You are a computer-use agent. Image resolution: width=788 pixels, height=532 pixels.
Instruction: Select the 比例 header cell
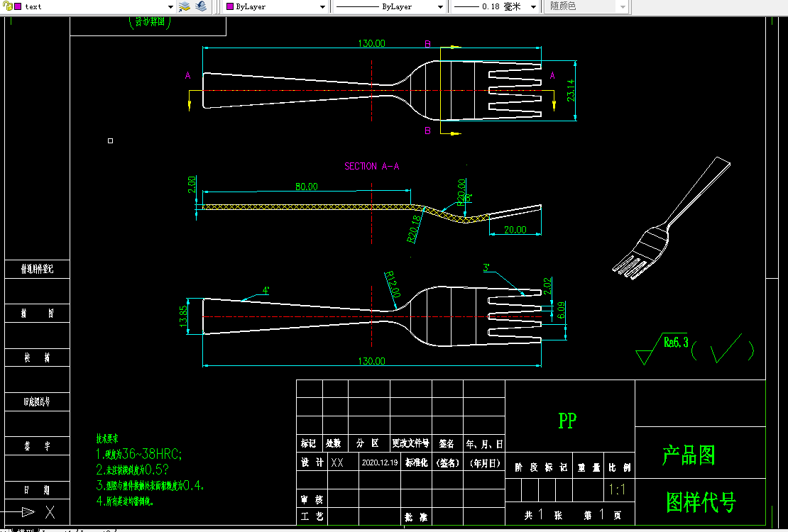pyautogui.click(x=620, y=467)
